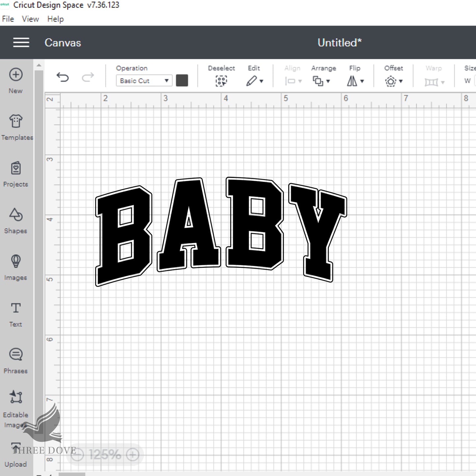The width and height of the screenshot is (476, 476).
Task: Click the Untitled* project name
Action: point(340,42)
